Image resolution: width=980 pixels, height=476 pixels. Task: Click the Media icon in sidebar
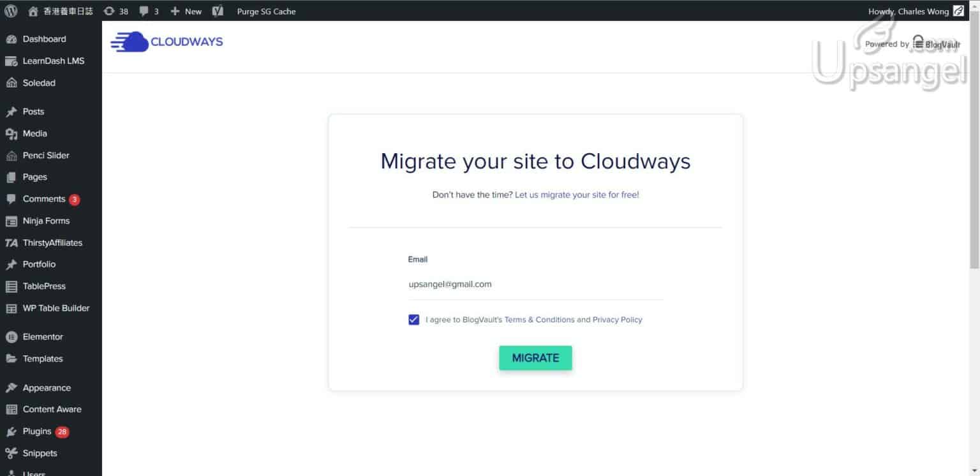11,134
